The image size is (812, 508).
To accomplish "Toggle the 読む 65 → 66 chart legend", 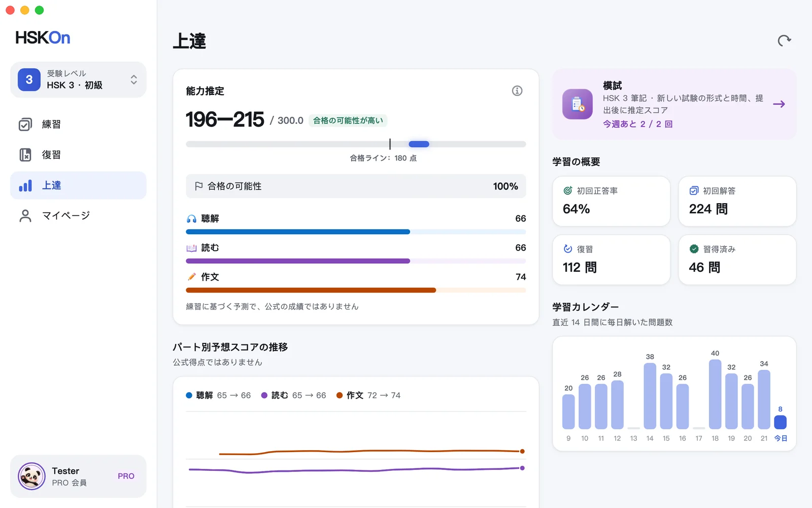I will point(293,395).
